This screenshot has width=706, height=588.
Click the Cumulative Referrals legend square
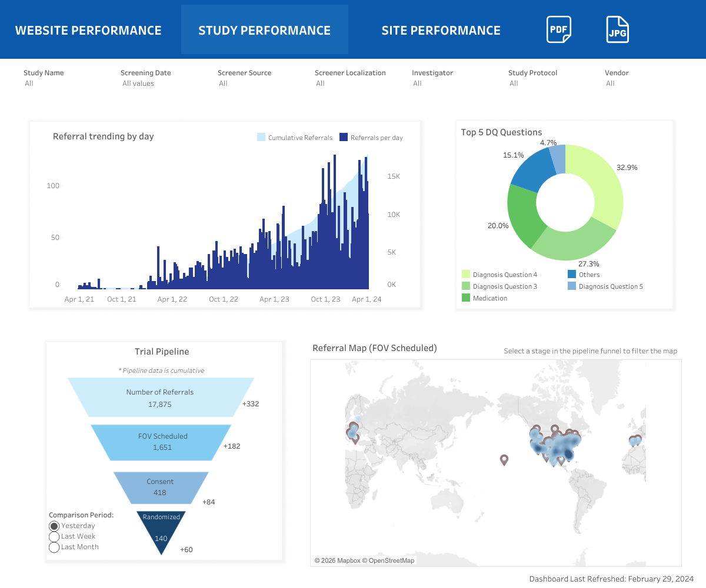[261, 138]
